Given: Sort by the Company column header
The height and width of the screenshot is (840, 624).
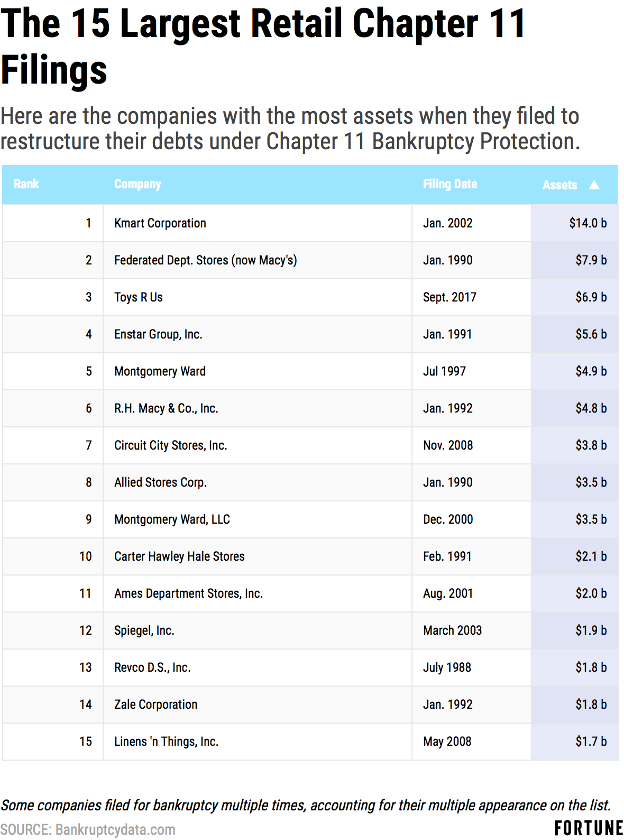Looking at the screenshot, I should (x=137, y=184).
